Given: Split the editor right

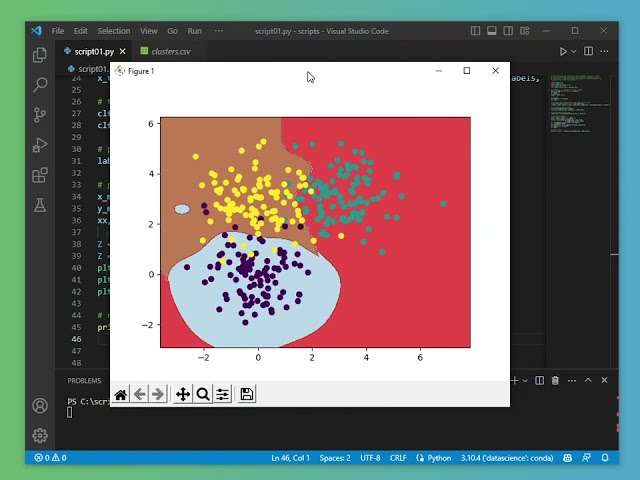Looking at the screenshot, I should tap(588, 51).
